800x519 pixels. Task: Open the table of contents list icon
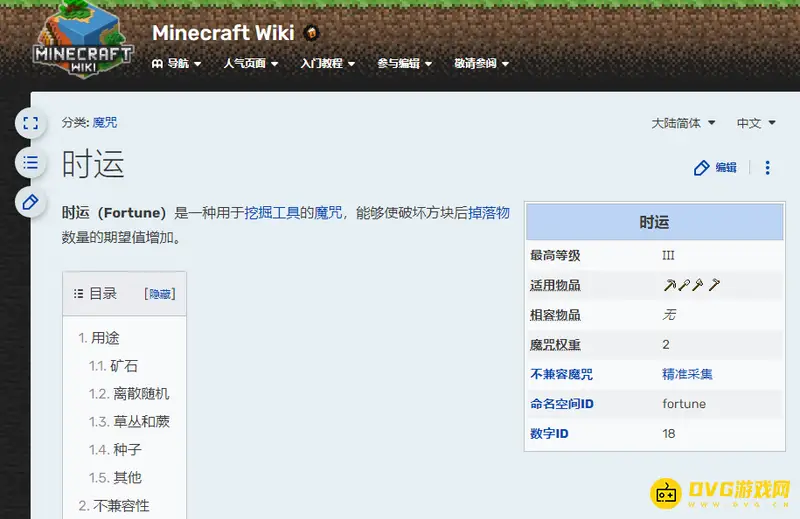[30, 162]
